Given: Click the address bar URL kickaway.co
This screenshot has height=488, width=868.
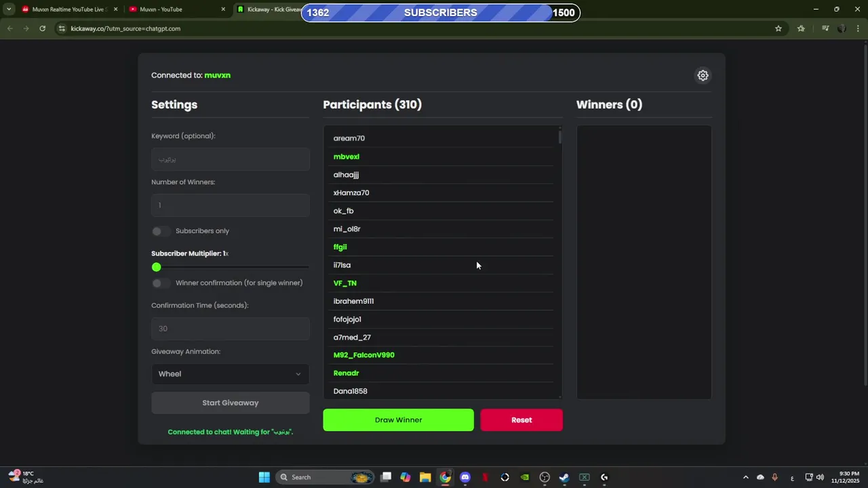Looking at the screenshot, I should 125,28.
